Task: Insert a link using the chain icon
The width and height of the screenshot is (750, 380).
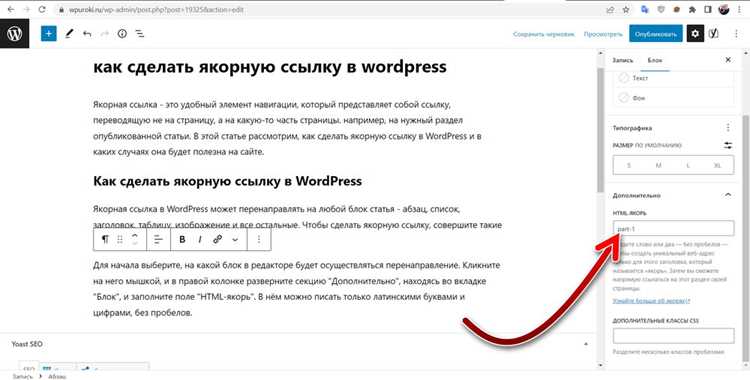Action: pos(218,239)
